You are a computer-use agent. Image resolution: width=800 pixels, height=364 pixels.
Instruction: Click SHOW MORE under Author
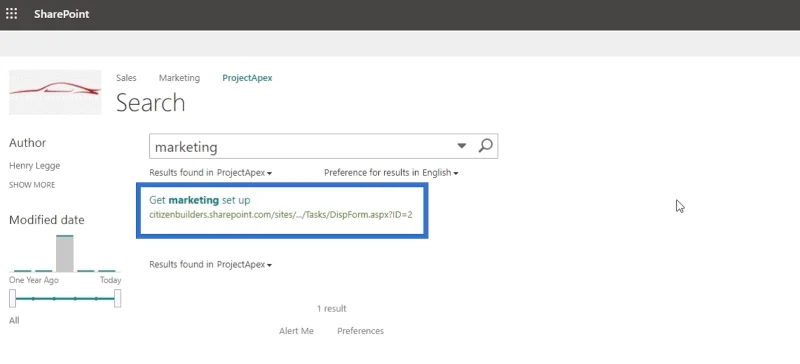tap(32, 185)
